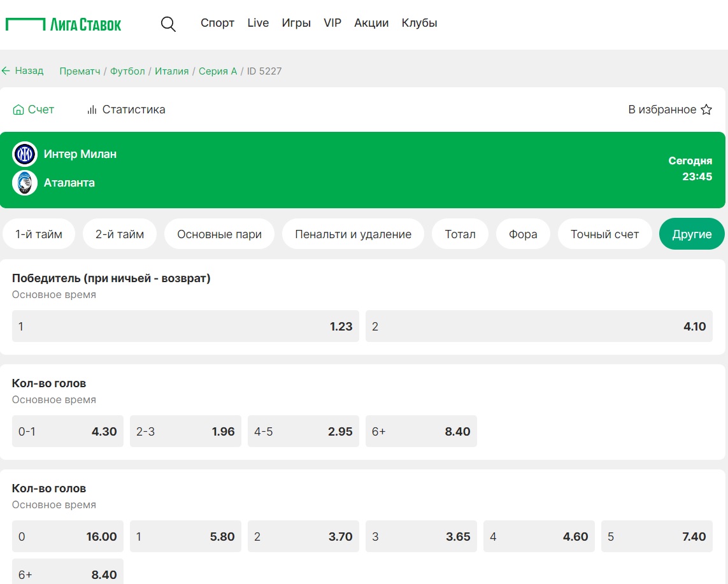Pick goals range 0-1 at 4.30
Screen dimensions: 728x584
pos(68,431)
